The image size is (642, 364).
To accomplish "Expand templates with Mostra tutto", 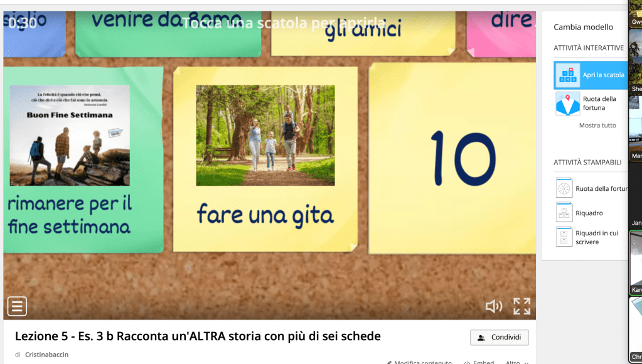I will (x=597, y=126).
